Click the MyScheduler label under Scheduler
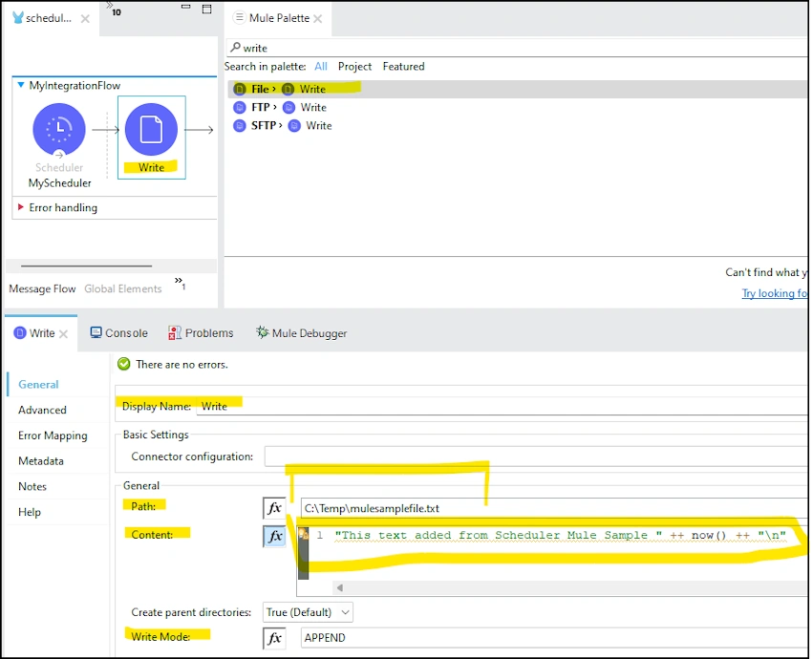 59,182
